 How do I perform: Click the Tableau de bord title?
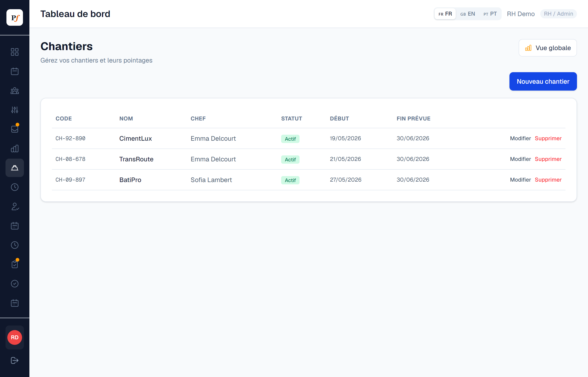point(75,14)
